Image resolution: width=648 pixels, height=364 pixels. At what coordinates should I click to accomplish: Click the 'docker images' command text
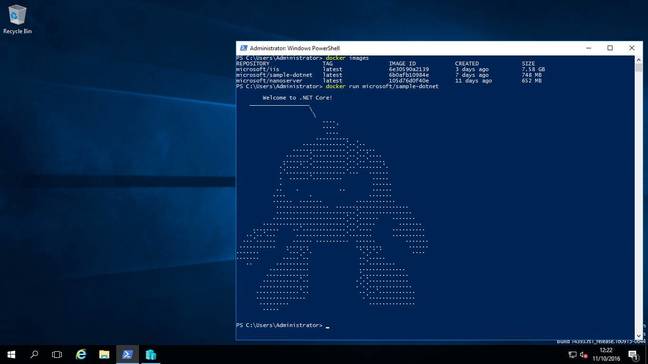point(347,58)
